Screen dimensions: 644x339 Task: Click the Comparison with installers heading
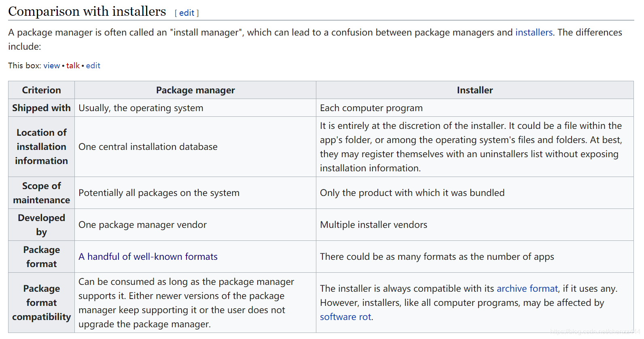click(x=87, y=11)
